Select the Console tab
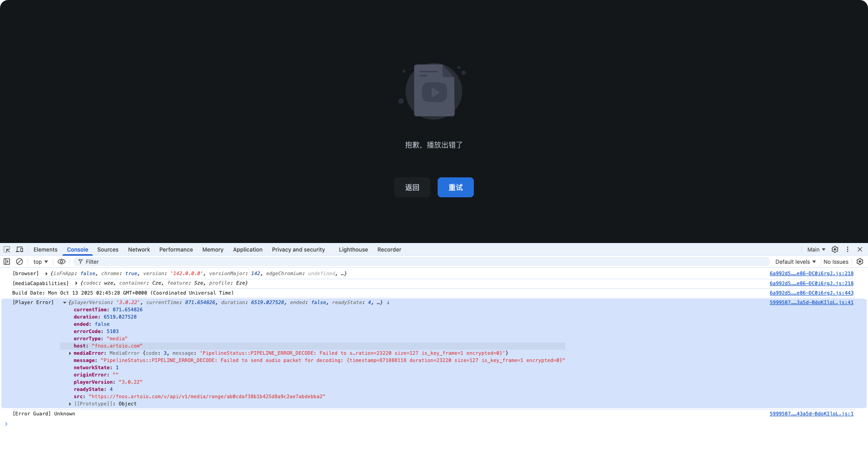The image size is (868, 476). 77,249
